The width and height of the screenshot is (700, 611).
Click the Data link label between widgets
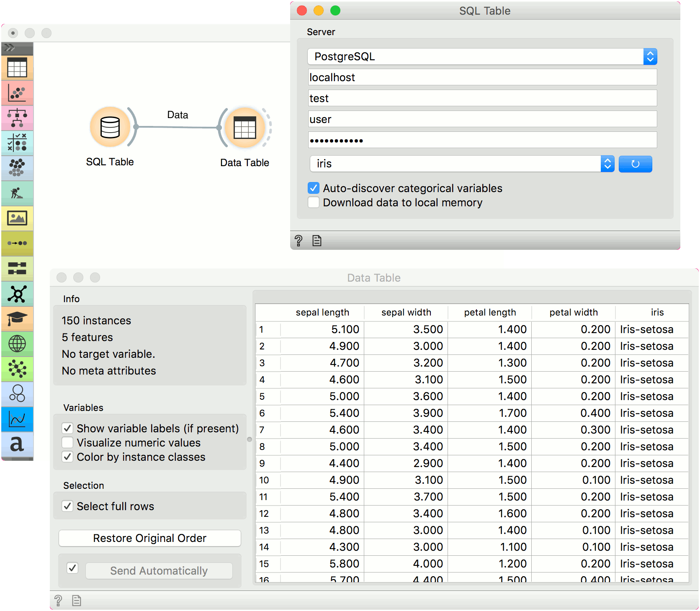178,115
